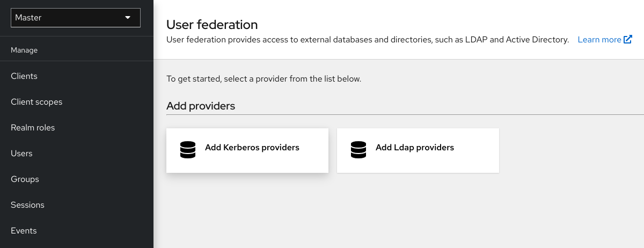
Task: Follow the Learn more link
Action: [599, 40]
